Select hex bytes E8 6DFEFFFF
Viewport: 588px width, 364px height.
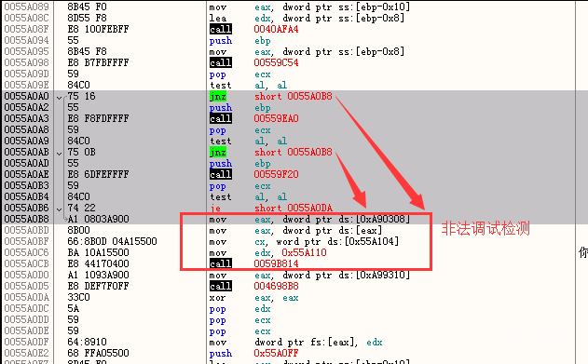(x=98, y=174)
